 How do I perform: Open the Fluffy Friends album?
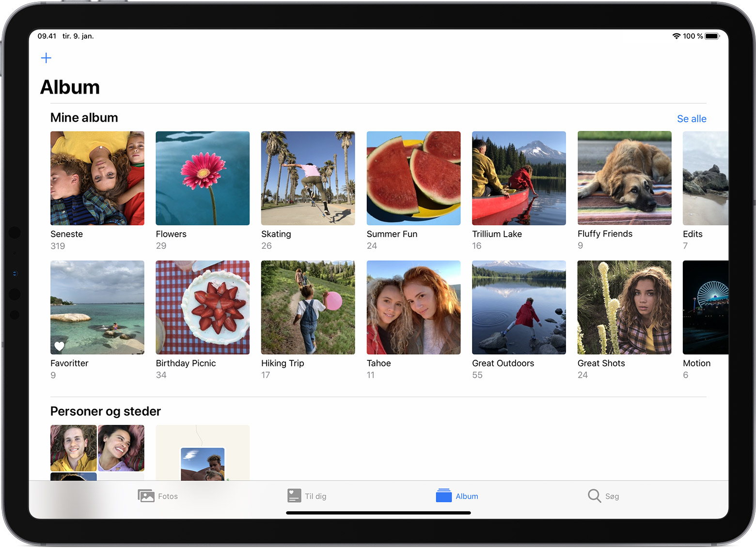click(x=624, y=178)
